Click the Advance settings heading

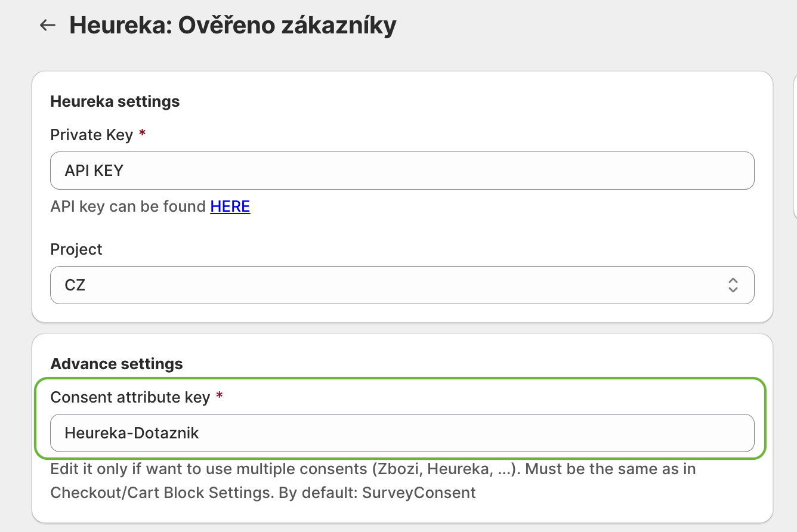(x=116, y=364)
